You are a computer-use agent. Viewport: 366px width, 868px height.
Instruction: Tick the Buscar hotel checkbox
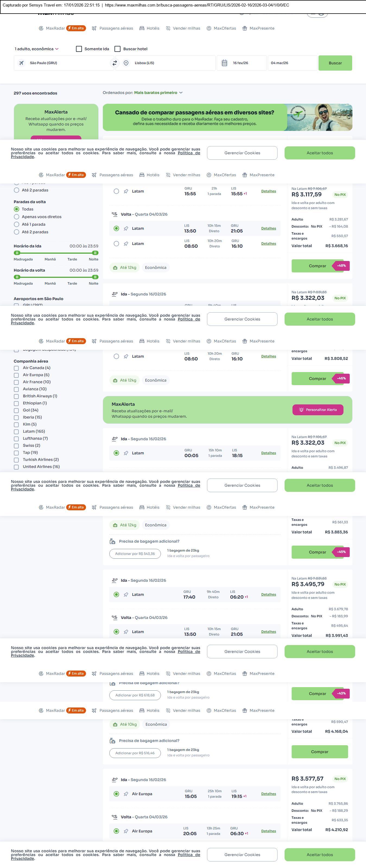117,49
